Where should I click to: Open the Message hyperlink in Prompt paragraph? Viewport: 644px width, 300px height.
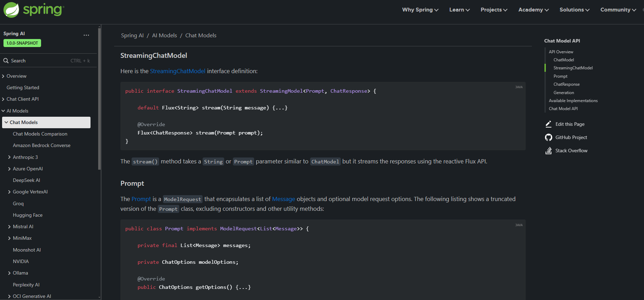pos(283,199)
